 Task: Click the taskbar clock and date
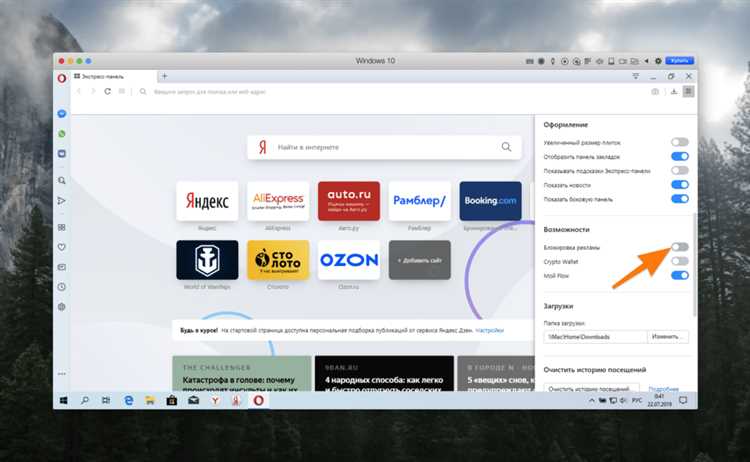coord(660,400)
